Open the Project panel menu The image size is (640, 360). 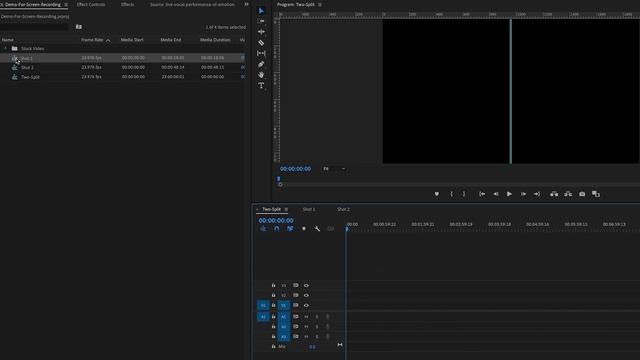(x=66, y=5)
